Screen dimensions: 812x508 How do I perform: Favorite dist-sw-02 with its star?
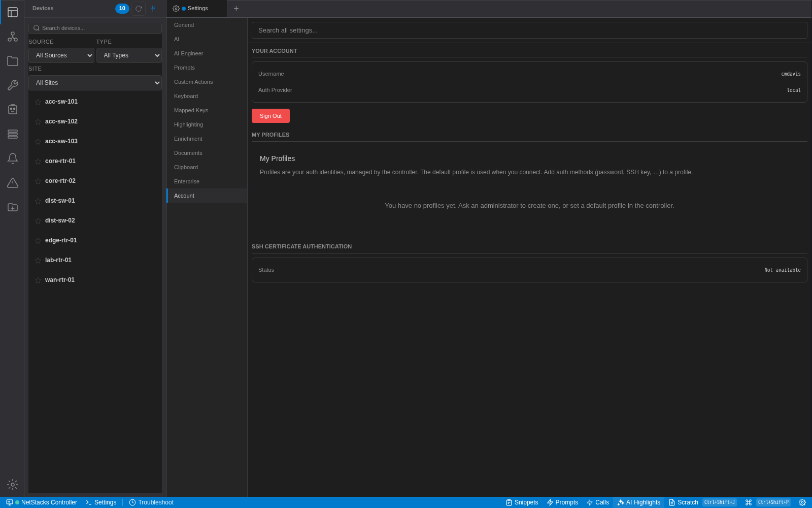tap(38, 221)
